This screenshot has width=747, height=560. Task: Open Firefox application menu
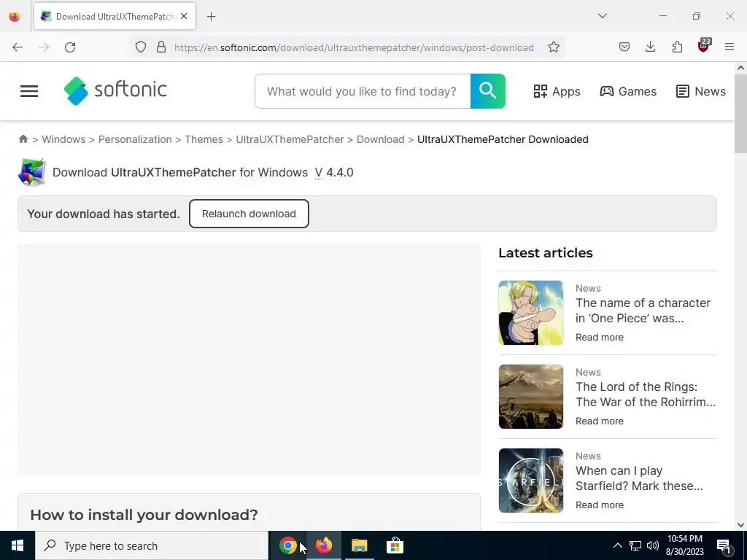click(x=729, y=47)
